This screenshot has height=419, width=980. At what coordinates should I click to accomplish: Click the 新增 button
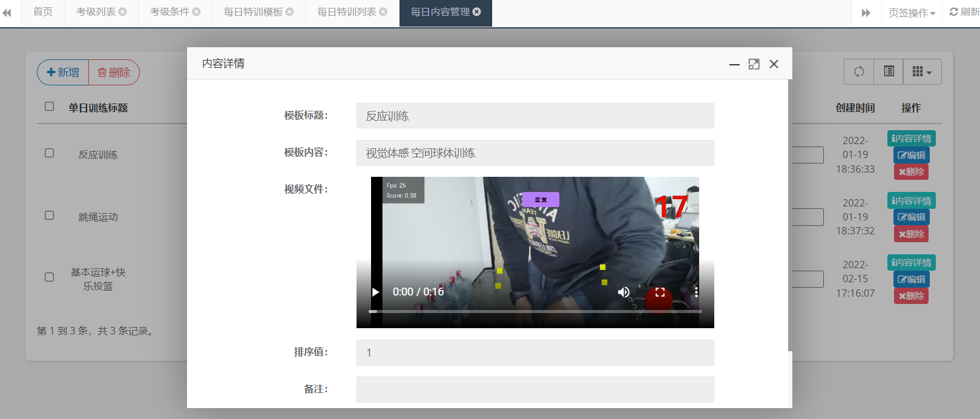63,72
